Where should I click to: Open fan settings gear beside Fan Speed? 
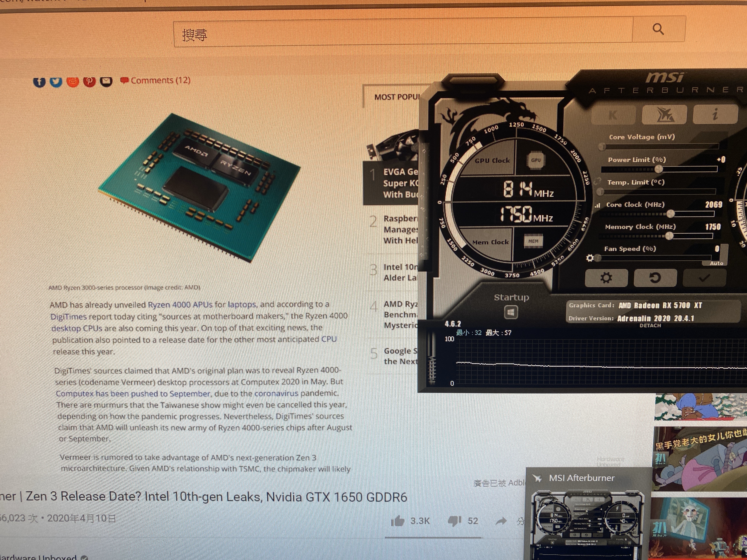(x=590, y=258)
